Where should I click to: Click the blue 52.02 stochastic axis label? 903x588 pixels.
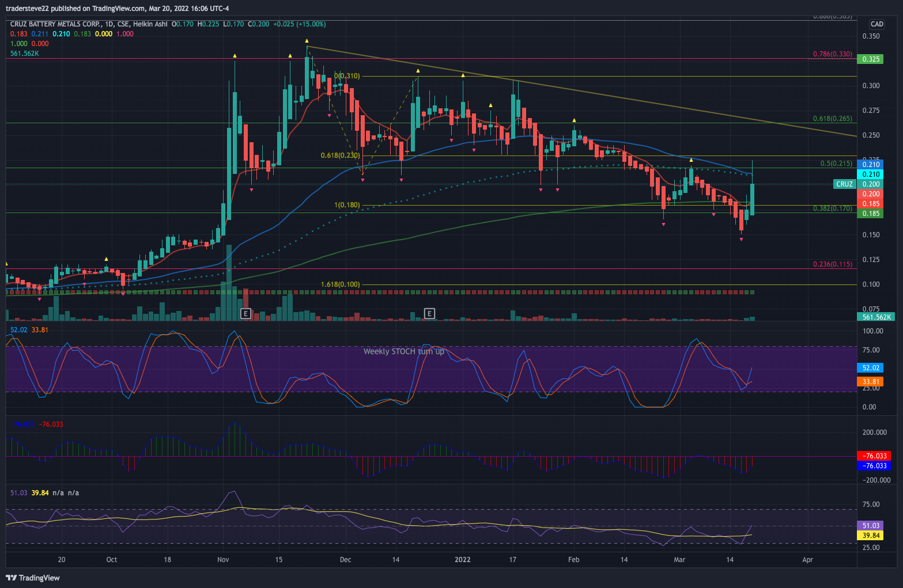(871, 368)
